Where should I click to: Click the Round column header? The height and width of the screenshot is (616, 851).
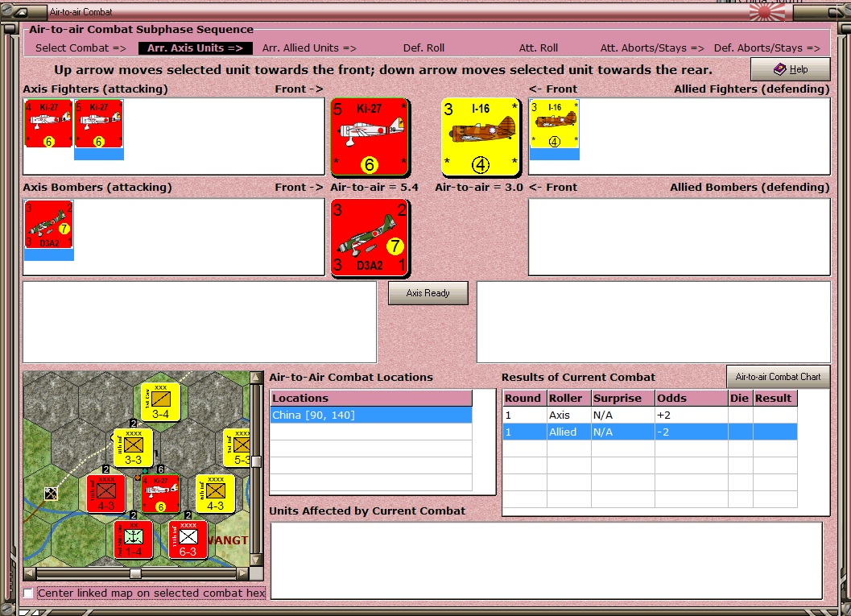pyautogui.click(x=524, y=398)
